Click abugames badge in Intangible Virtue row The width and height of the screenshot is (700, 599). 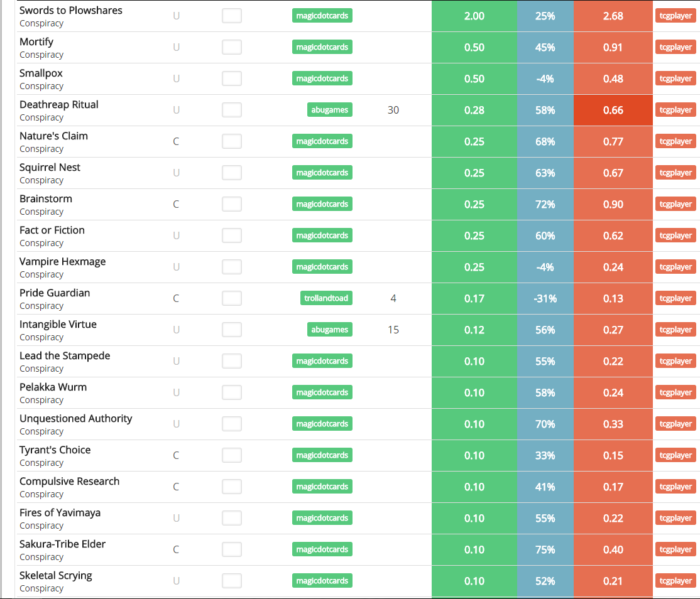click(x=329, y=330)
